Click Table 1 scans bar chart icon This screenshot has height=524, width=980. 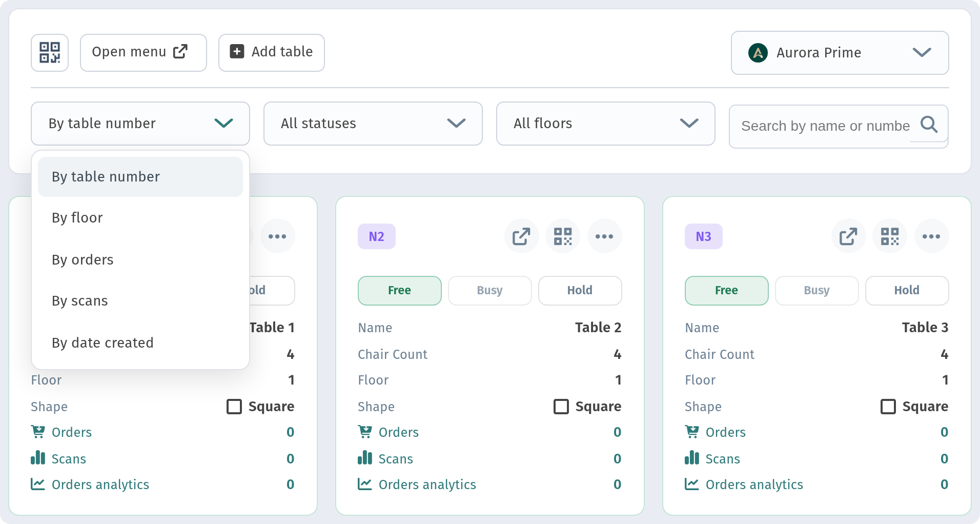38,457
